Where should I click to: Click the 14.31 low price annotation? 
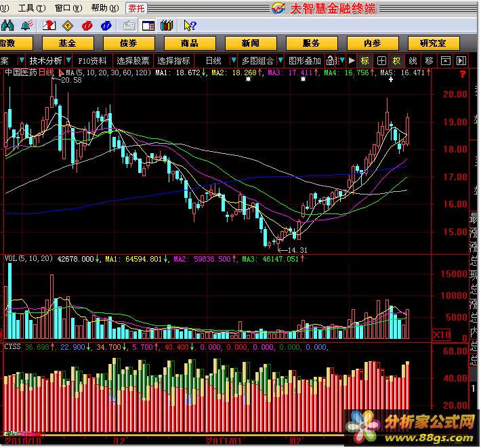(x=297, y=250)
